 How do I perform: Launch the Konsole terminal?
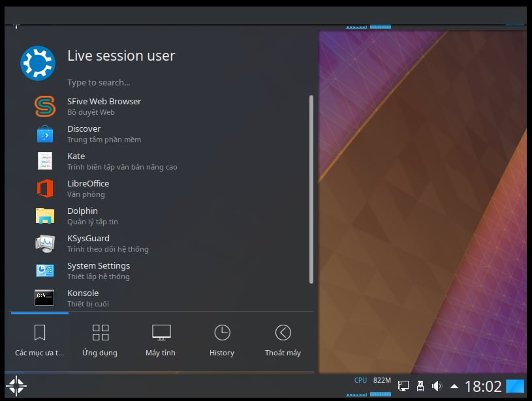[x=83, y=298]
